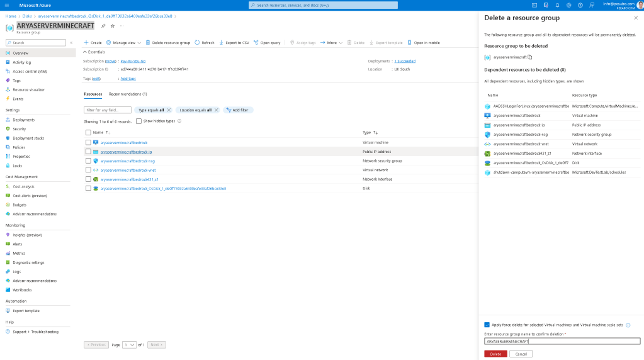The image size is (644, 360).
Task: Open the feedback icon in top bar
Action: [592, 5]
